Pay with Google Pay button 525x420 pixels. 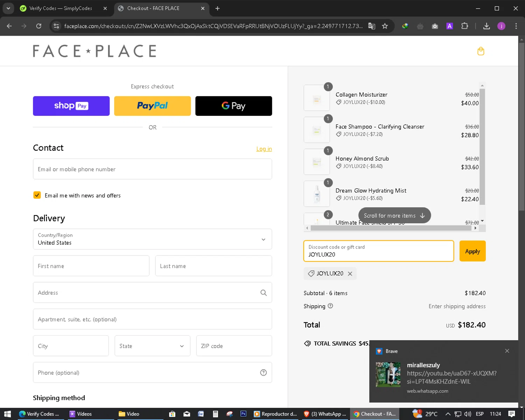click(233, 106)
